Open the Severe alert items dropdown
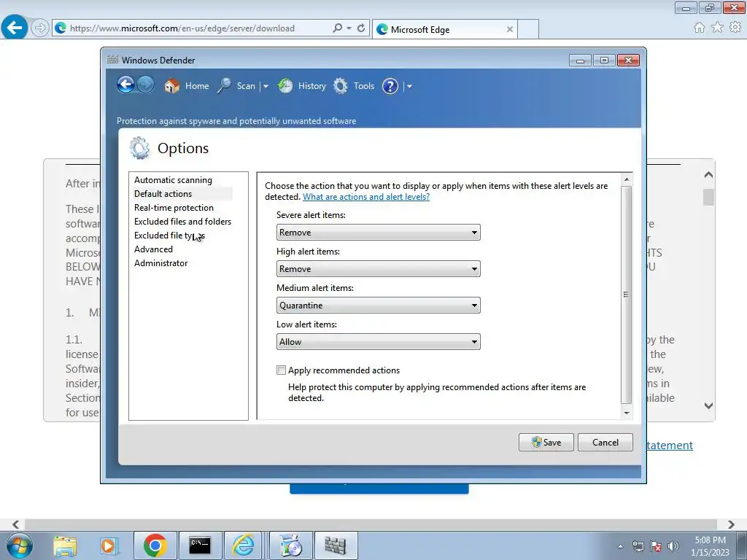This screenshot has height=560, width=747. tap(379, 233)
